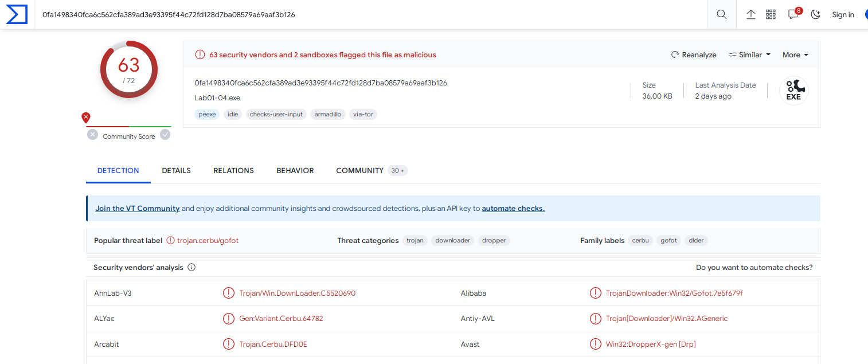The height and width of the screenshot is (364, 868).
Task: Open the More dropdown menu
Action: click(795, 55)
